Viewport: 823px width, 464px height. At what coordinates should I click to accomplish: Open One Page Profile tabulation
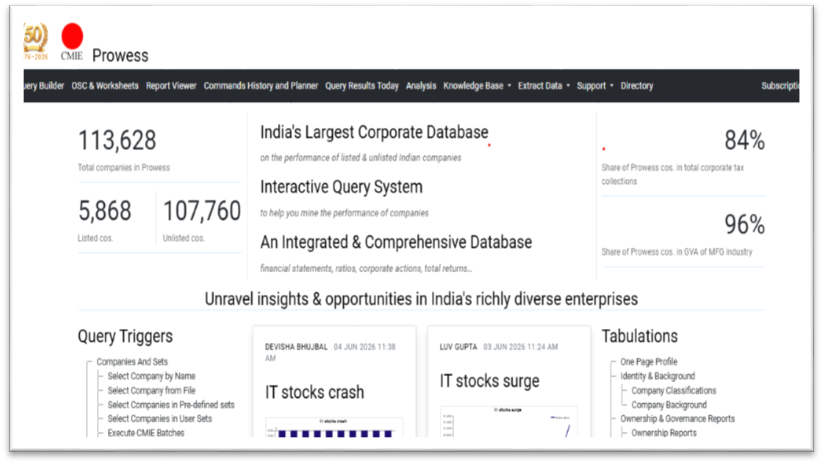649,362
